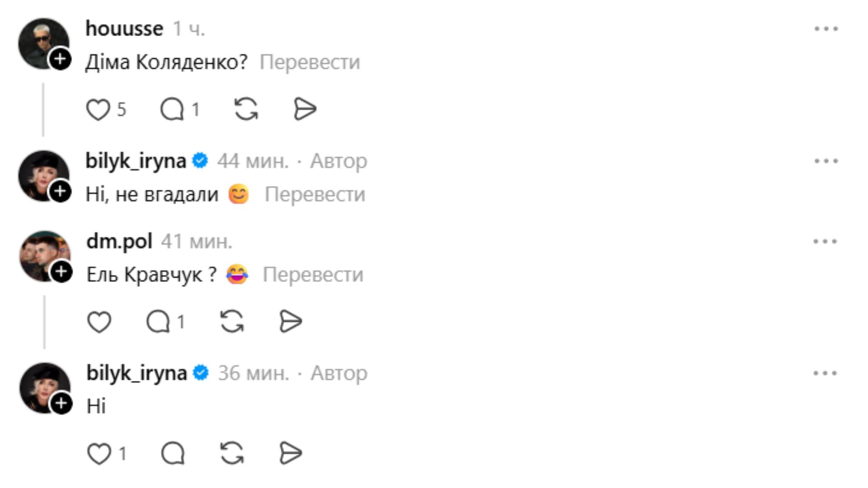Send bilyk_iryna's last reply to someone
The width and height of the screenshot is (868, 488).
click(290, 454)
